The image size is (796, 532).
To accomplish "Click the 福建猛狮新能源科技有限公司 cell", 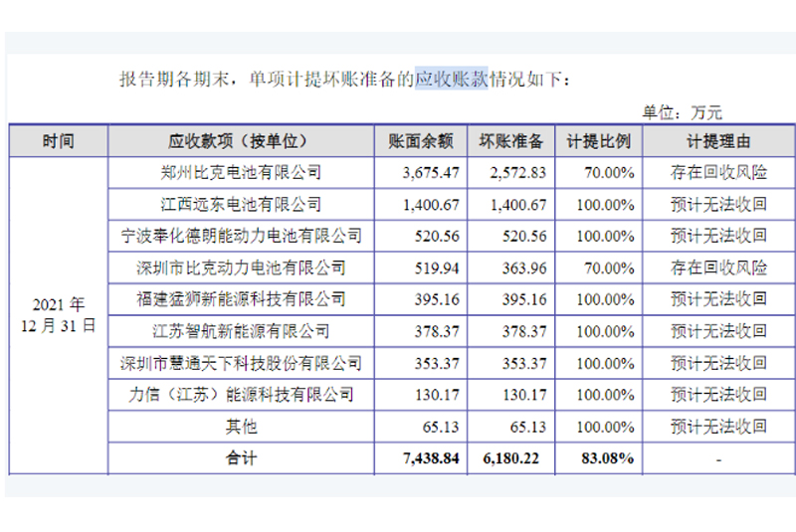I will click(x=241, y=298).
